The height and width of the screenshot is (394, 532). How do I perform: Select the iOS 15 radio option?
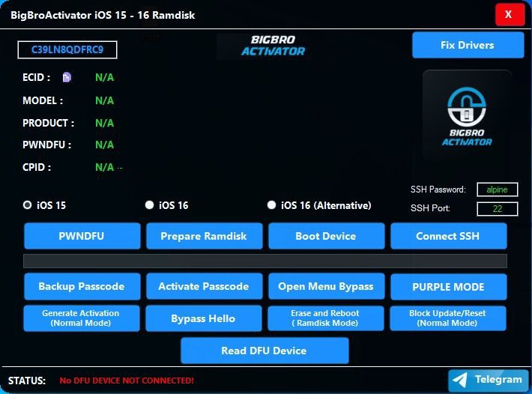point(28,204)
